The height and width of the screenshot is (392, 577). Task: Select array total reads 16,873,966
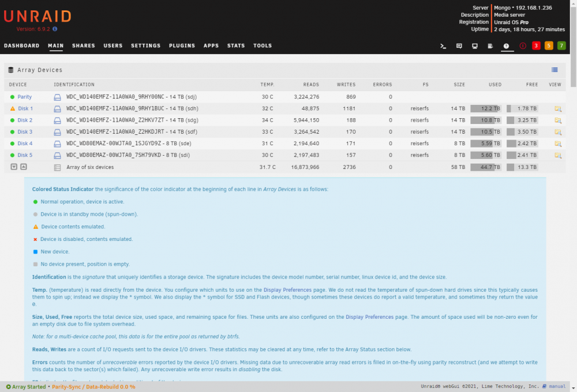tap(305, 167)
